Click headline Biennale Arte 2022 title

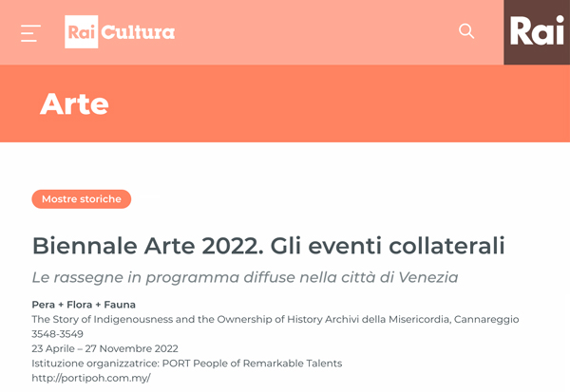click(x=269, y=246)
